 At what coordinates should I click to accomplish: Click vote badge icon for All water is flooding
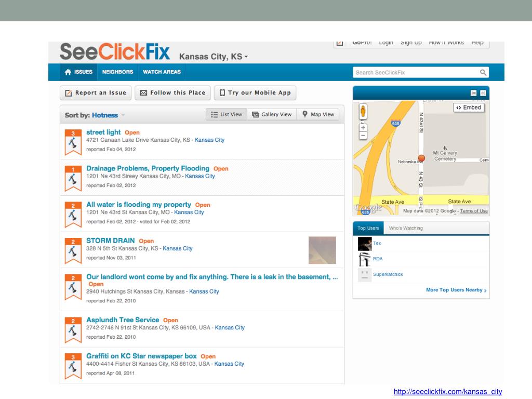(73, 215)
